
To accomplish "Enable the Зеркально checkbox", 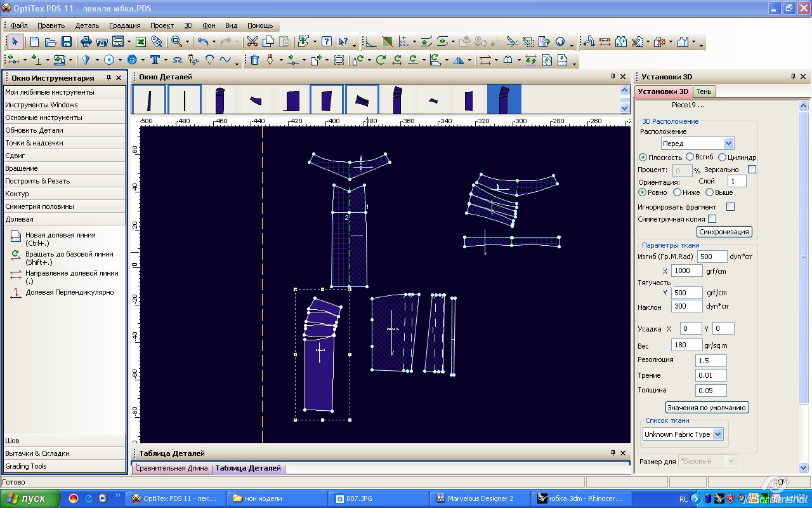I will pos(752,170).
